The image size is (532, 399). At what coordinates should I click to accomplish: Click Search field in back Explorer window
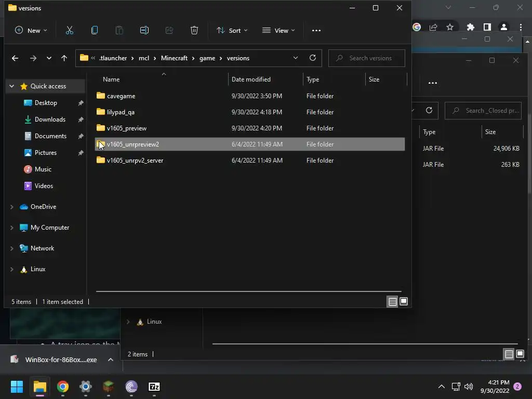point(483,111)
